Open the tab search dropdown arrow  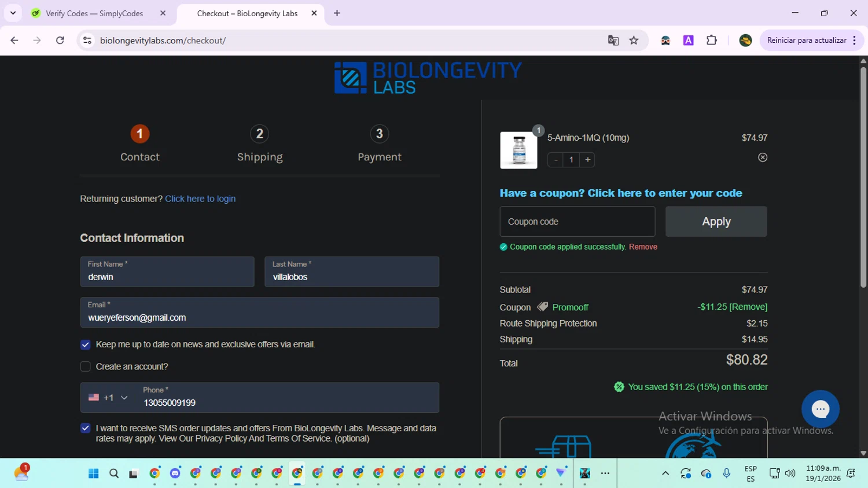[13, 13]
